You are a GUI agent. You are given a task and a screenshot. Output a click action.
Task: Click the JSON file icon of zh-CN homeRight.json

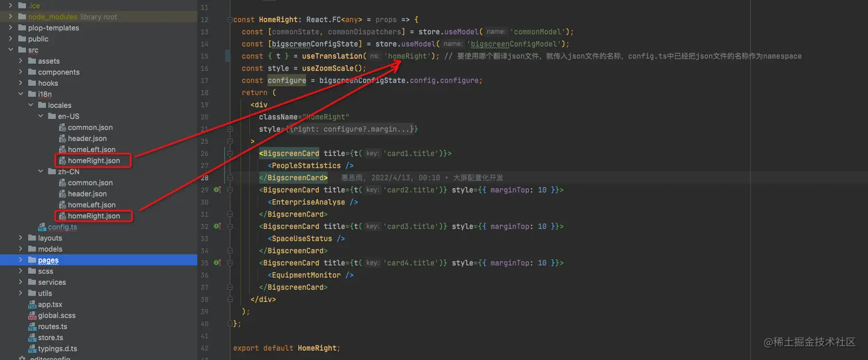pos(63,216)
